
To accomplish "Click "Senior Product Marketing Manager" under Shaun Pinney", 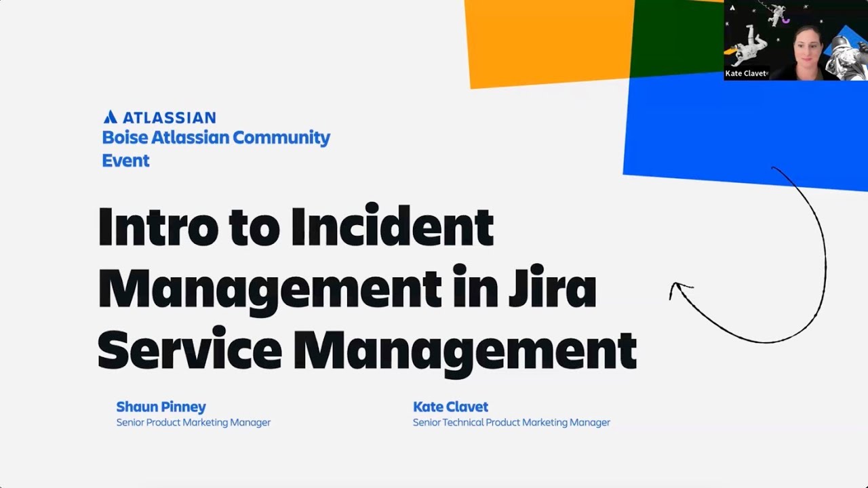I will coord(193,422).
